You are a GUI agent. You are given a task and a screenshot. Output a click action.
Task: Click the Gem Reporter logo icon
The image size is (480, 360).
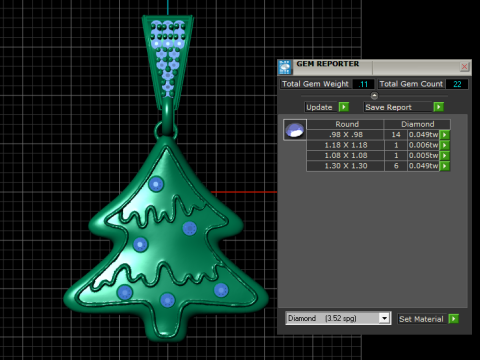285,67
